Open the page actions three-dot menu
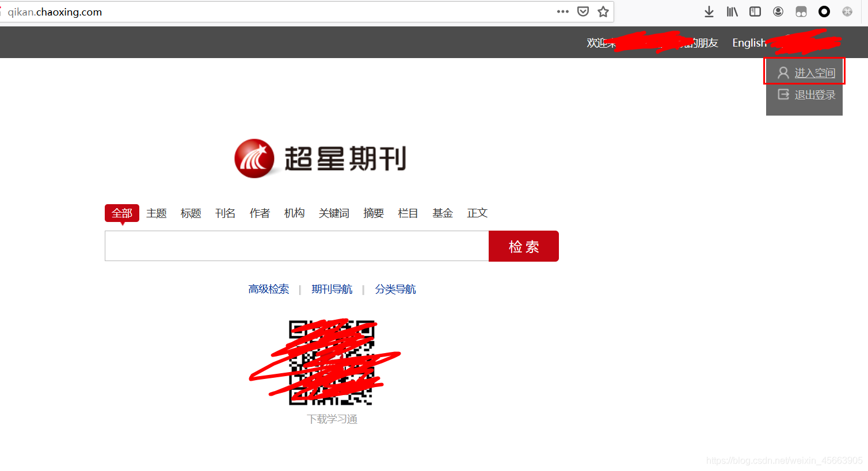The image size is (868, 471). pyautogui.click(x=563, y=12)
